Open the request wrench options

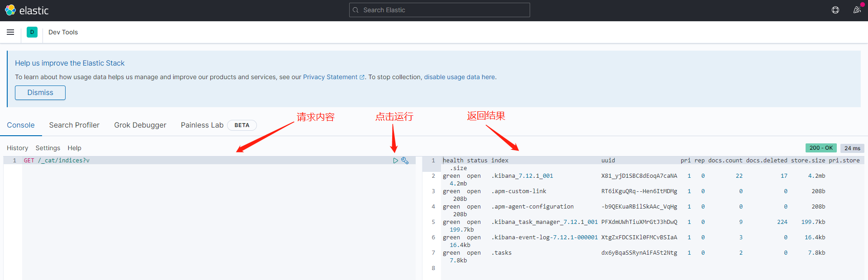(x=405, y=161)
